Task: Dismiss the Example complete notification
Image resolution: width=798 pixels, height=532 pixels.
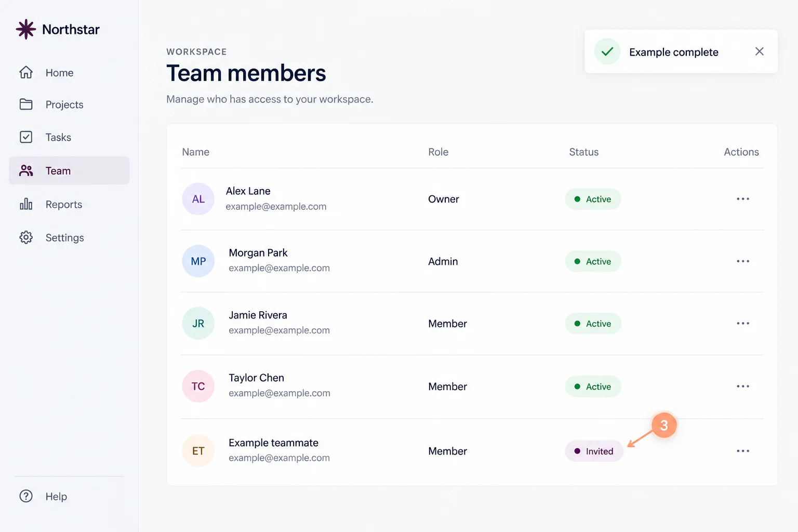Action: [x=759, y=51]
